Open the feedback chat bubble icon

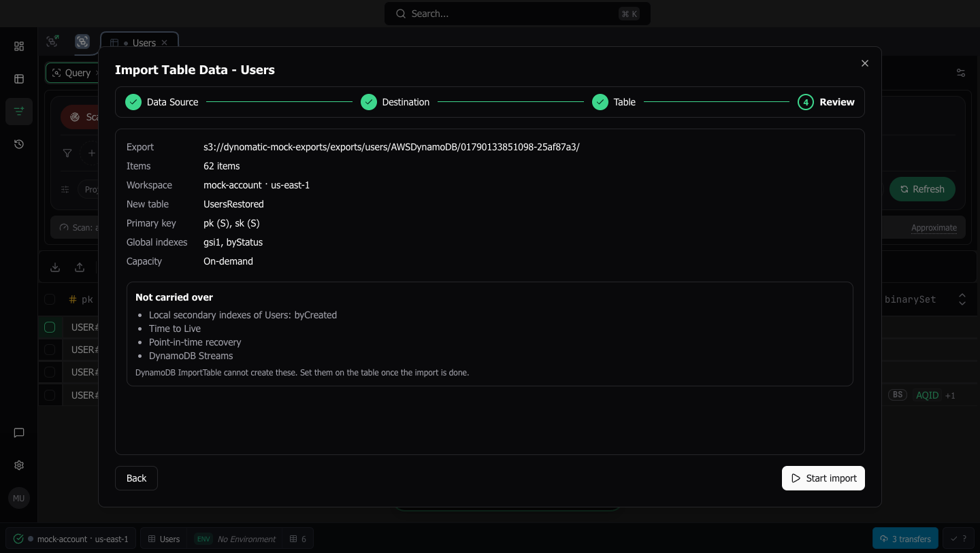pos(19,433)
